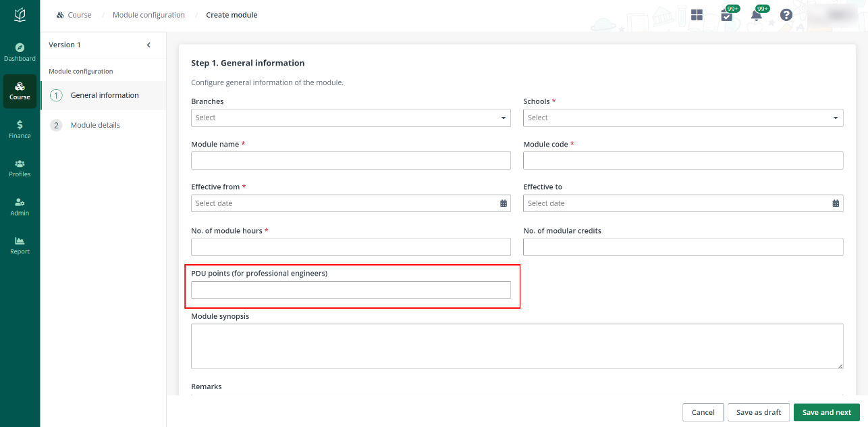Image resolution: width=868 pixels, height=427 pixels.
Task: Focus the Effective to date field
Action: [683, 203]
